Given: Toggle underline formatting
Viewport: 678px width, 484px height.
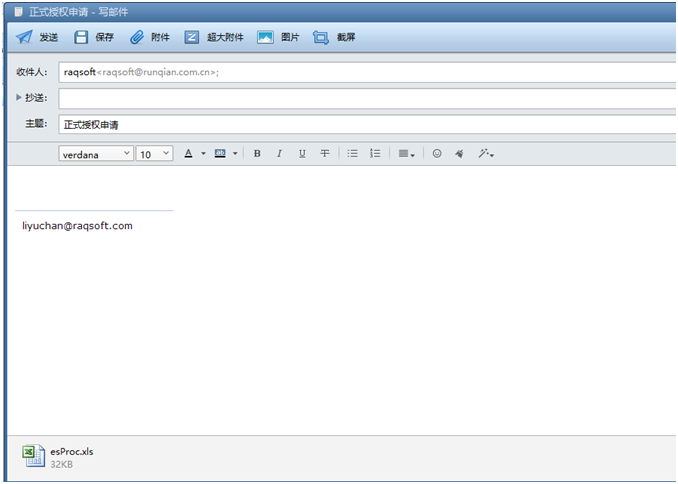Looking at the screenshot, I should coord(302,154).
